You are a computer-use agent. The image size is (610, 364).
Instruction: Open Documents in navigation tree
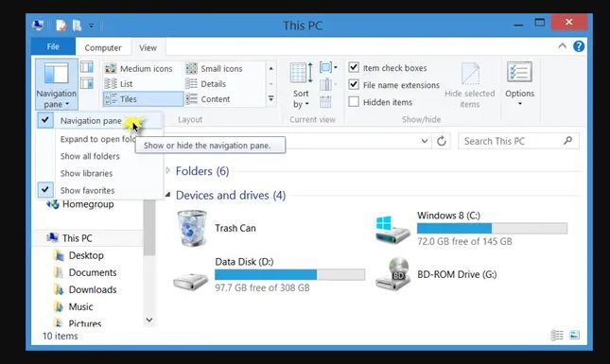[x=85, y=272]
